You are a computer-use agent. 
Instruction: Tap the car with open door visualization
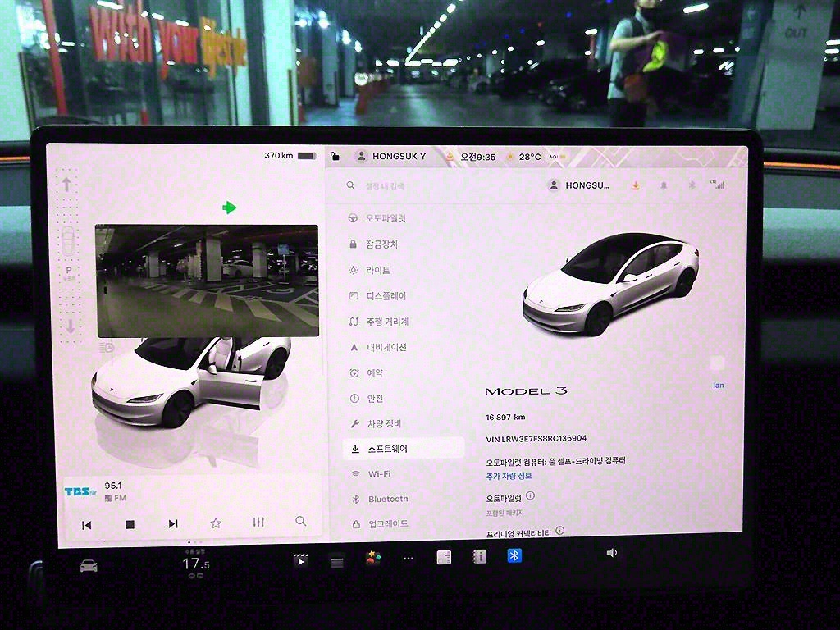tap(190, 383)
